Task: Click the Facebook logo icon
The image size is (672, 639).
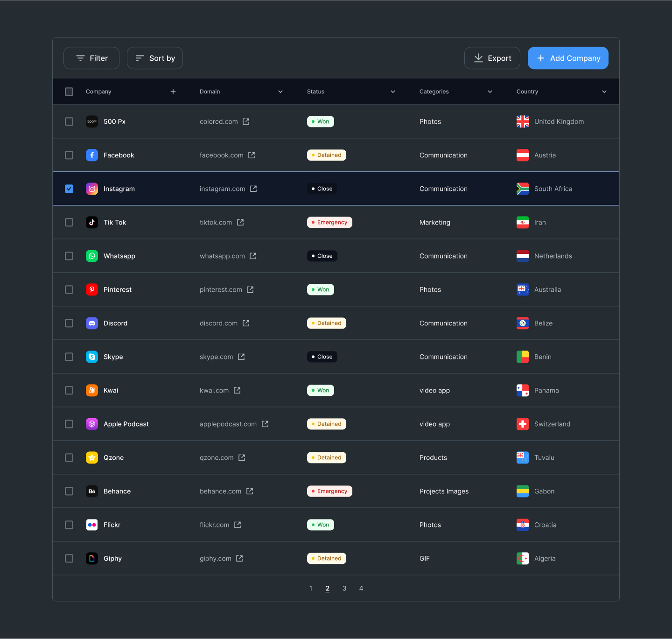Action: 92,155
